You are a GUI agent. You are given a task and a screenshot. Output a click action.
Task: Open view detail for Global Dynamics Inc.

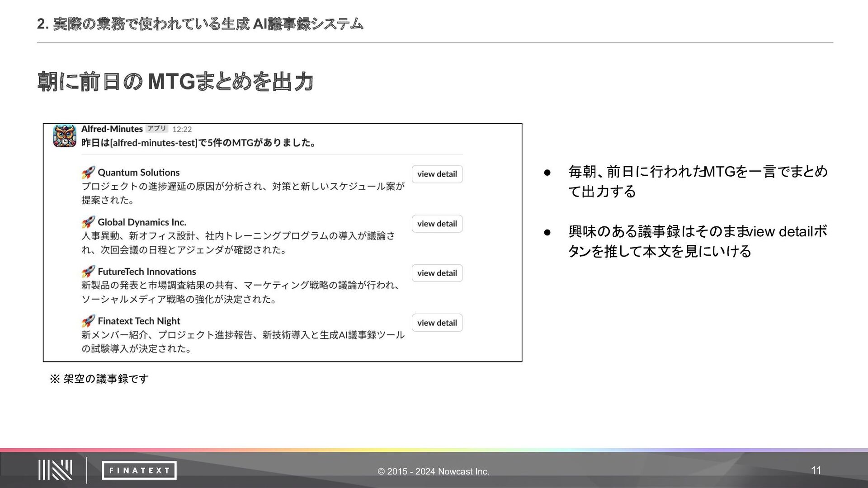point(437,224)
